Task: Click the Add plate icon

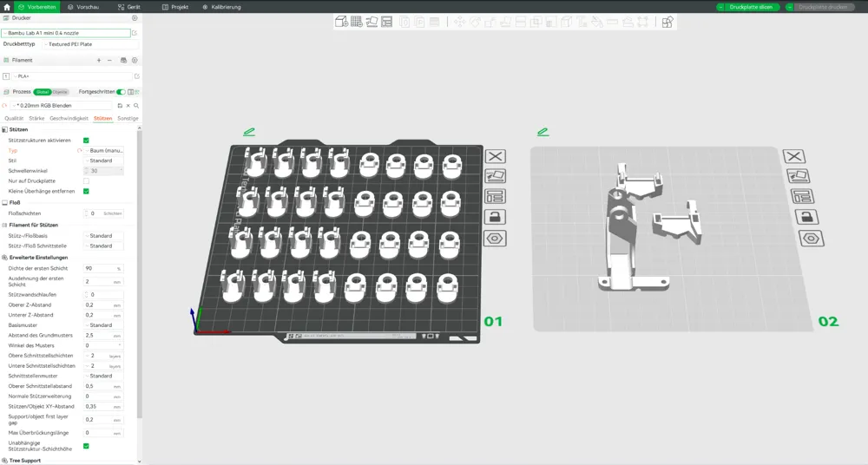Action: pyautogui.click(x=357, y=22)
